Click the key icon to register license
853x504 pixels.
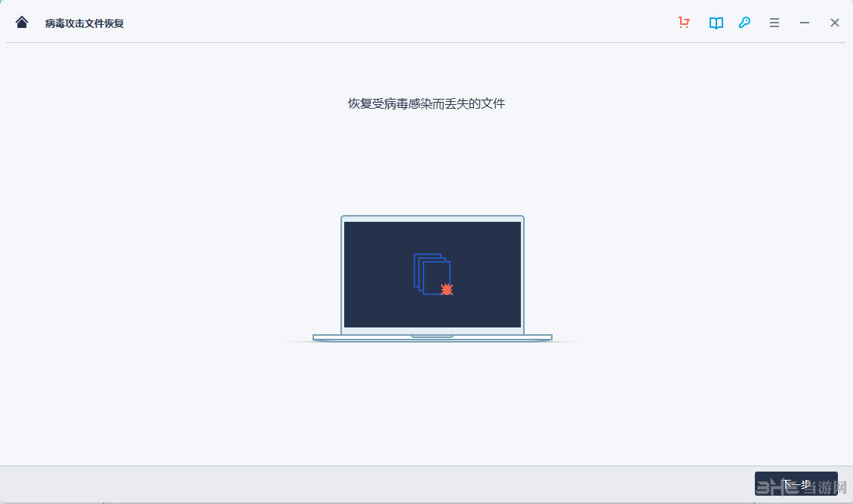click(745, 23)
